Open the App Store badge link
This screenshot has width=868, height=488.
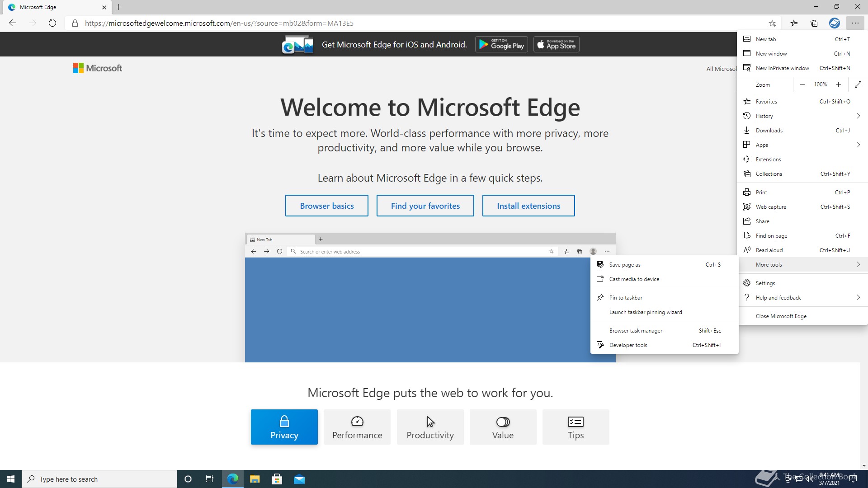pos(557,44)
